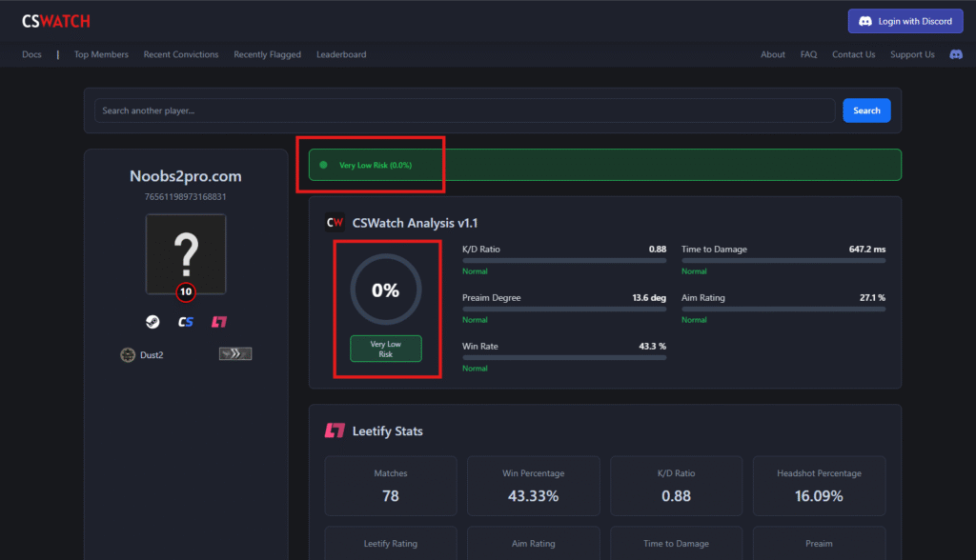Screen dimensions: 976x560
Task: Open the Support Us link
Action: [912, 54]
